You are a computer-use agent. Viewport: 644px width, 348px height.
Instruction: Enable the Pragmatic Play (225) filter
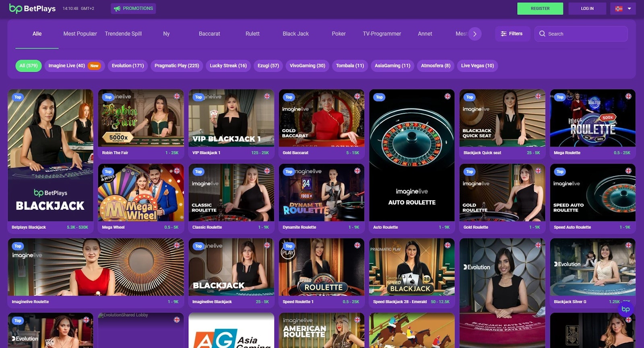(x=177, y=66)
